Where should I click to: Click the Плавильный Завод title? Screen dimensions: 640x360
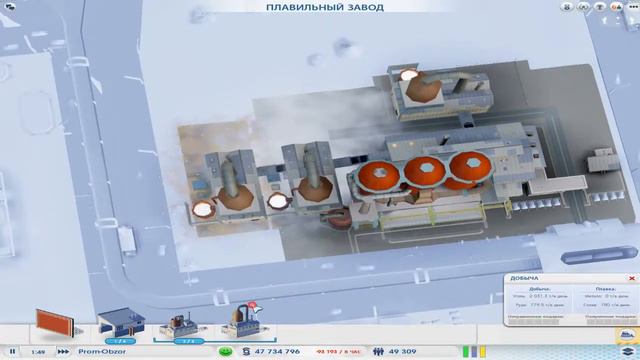(325, 7)
